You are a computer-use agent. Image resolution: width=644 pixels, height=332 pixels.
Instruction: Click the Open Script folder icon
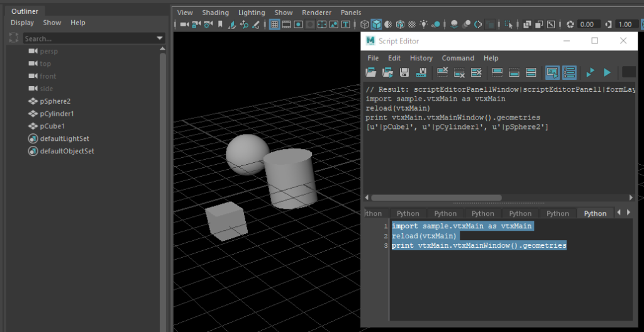[371, 73]
